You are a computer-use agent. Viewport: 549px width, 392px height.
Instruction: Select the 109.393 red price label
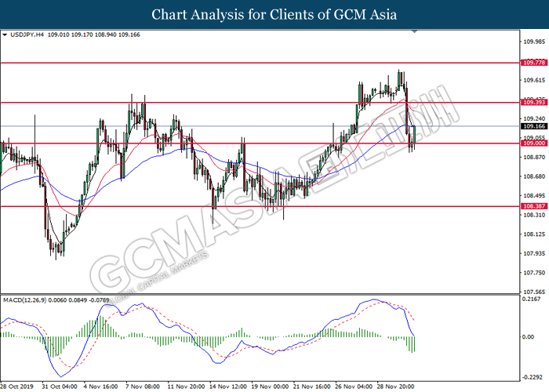(x=533, y=102)
